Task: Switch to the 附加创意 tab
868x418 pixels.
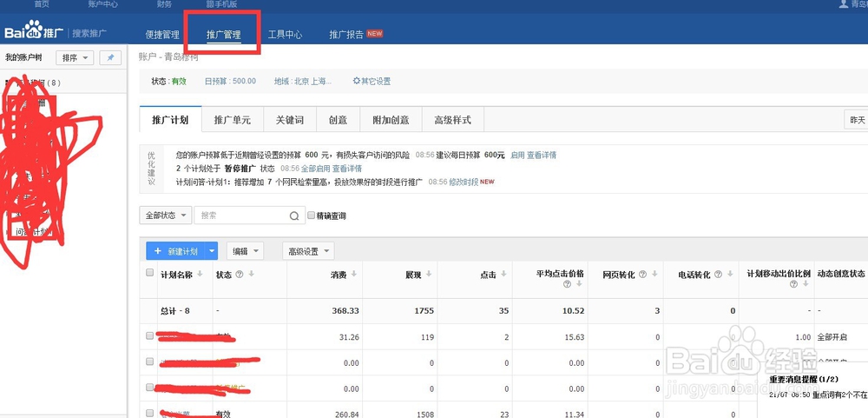Action: pos(391,120)
